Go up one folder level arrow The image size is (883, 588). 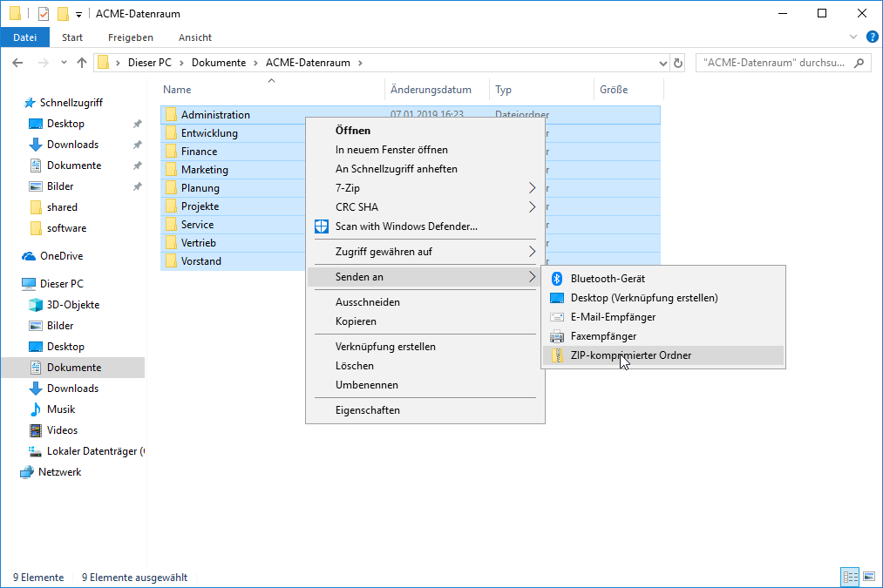tap(82, 63)
